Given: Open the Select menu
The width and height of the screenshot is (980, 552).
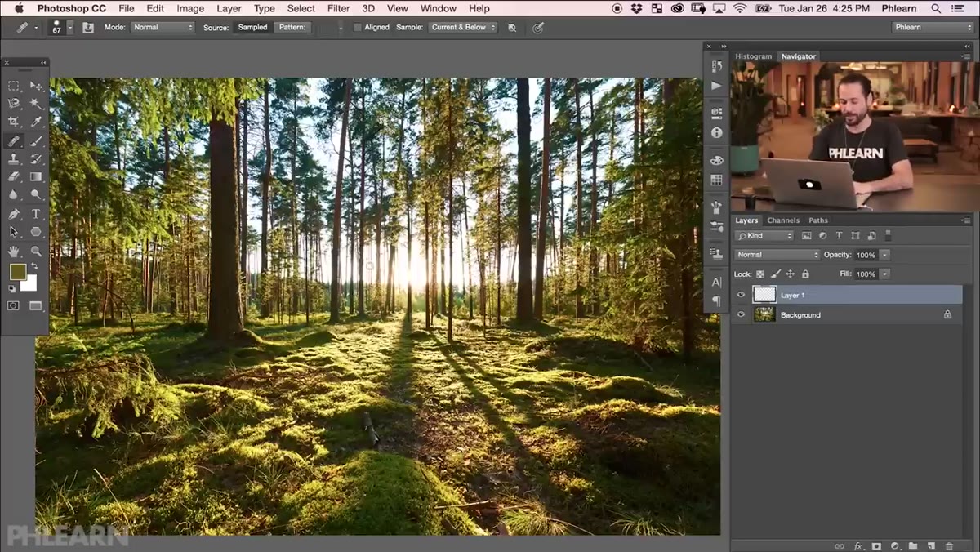Looking at the screenshot, I should (x=301, y=8).
